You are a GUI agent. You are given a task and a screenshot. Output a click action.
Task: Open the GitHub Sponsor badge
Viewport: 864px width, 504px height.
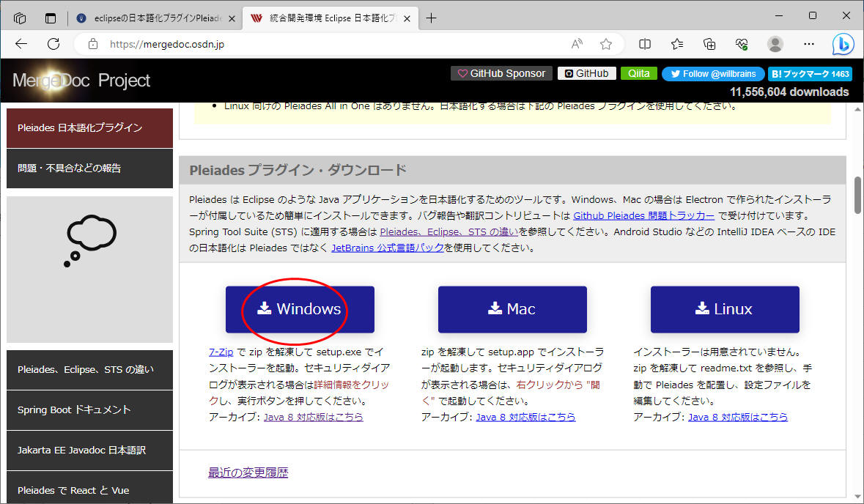501,73
